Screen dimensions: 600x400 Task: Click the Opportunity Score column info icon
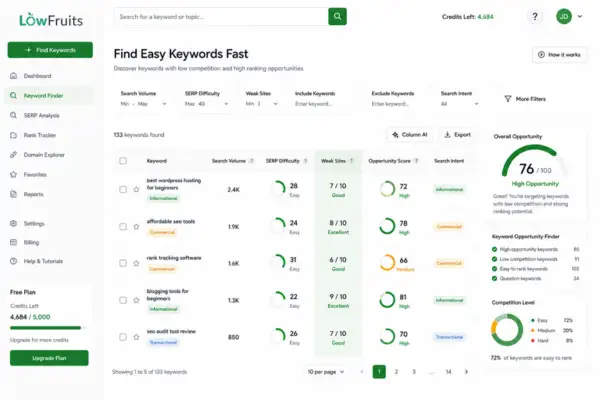tap(416, 161)
